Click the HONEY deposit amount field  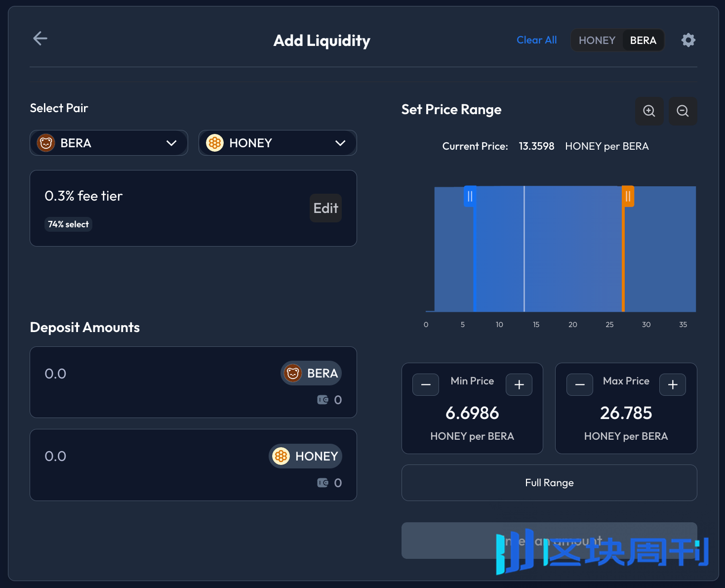point(193,465)
